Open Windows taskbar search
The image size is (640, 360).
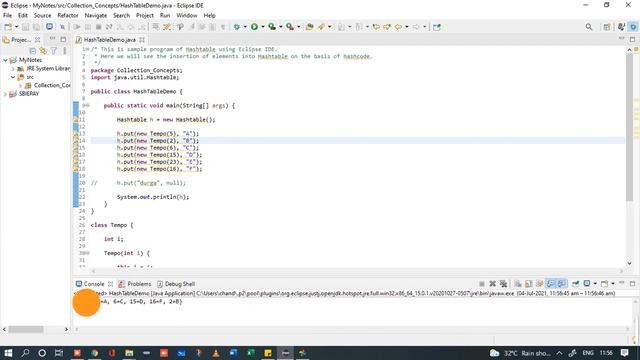(x=25, y=353)
